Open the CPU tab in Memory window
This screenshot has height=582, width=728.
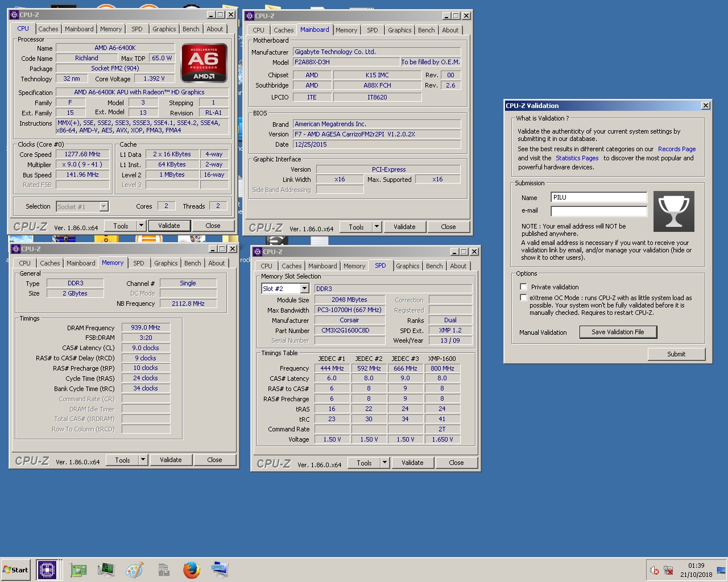pyautogui.click(x=25, y=263)
